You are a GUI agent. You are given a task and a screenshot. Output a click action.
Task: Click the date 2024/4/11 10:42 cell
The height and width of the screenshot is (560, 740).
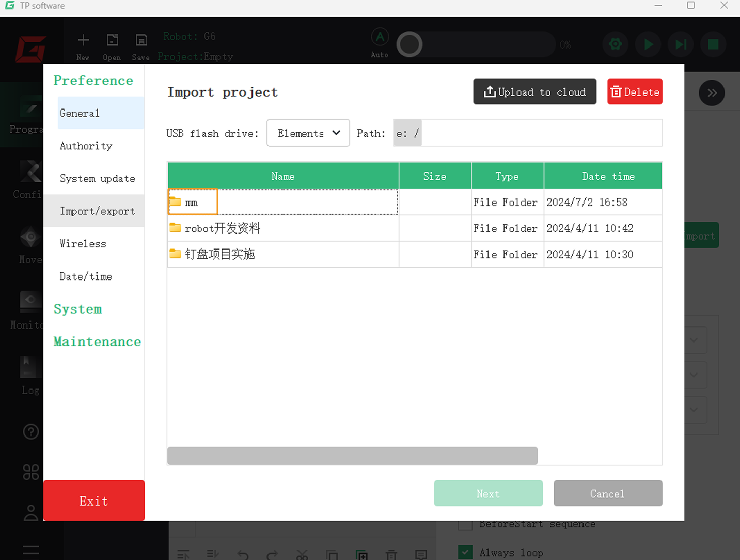[x=603, y=228]
